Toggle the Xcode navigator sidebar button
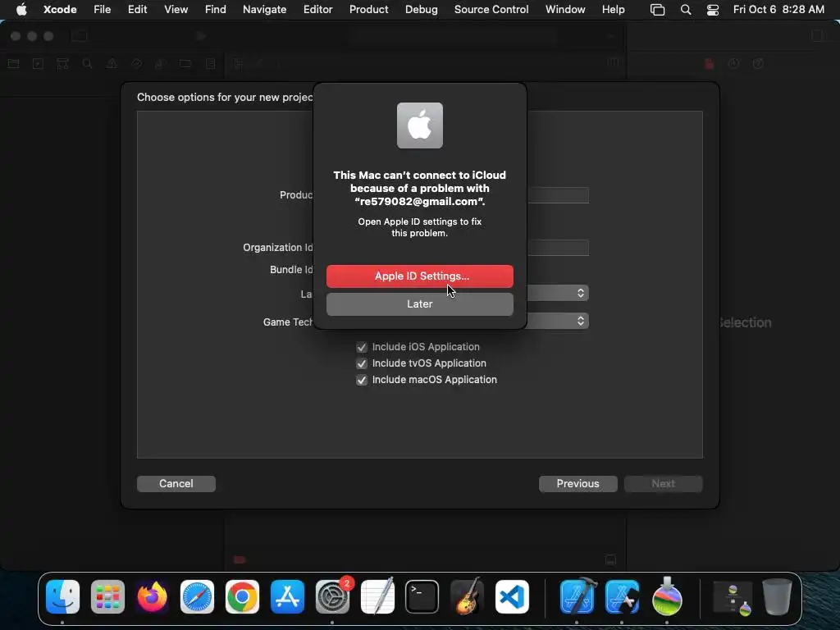The image size is (840, 630). [80, 36]
